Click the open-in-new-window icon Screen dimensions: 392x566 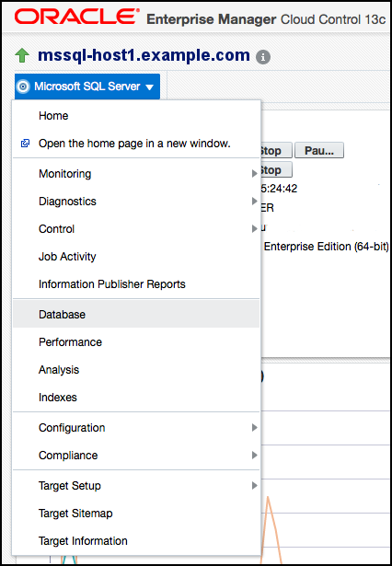pyautogui.click(x=25, y=144)
